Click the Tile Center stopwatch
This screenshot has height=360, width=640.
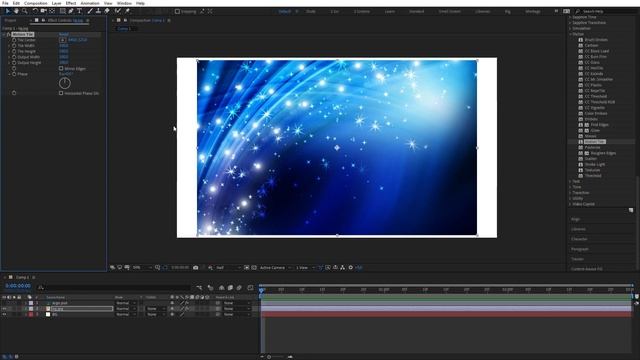(14, 40)
